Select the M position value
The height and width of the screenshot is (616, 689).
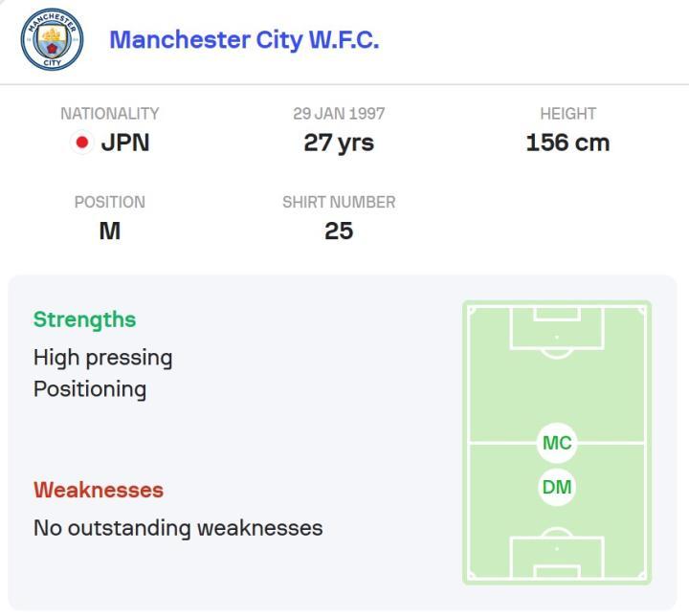tap(110, 231)
